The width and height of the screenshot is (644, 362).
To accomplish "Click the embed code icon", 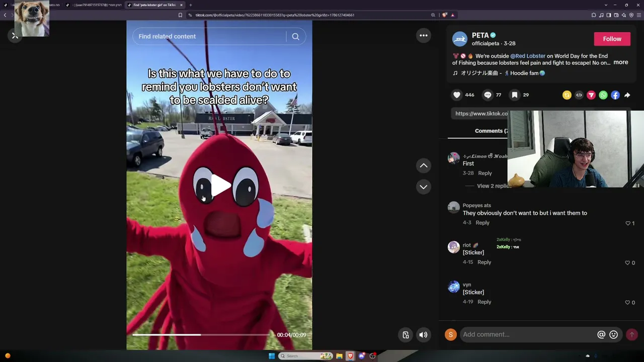I will pyautogui.click(x=579, y=95).
